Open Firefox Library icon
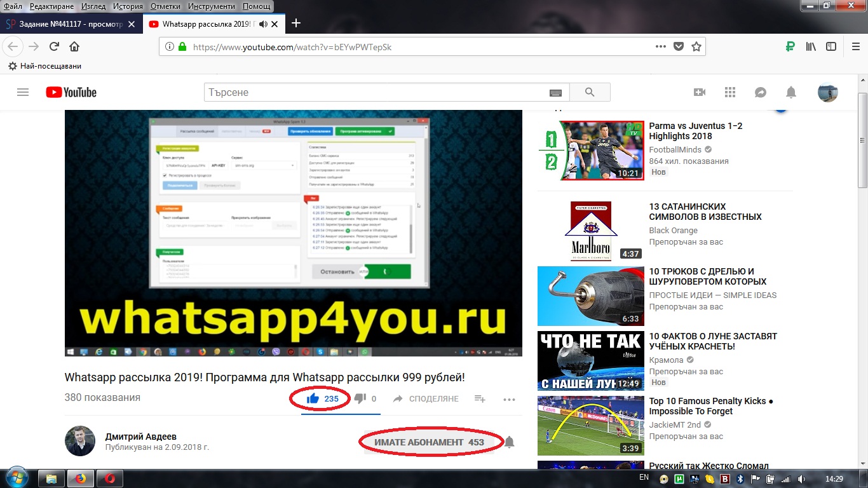The height and width of the screenshot is (488, 868). 811,46
